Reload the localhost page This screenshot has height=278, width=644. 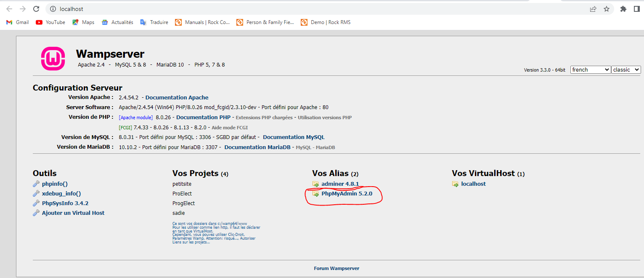click(x=36, y=9)
